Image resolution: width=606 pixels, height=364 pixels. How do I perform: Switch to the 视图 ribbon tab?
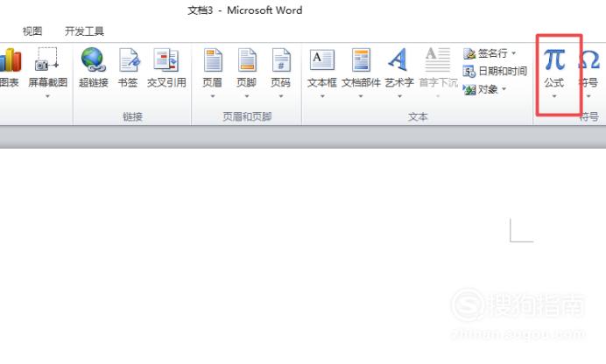[x=32, y=31]
